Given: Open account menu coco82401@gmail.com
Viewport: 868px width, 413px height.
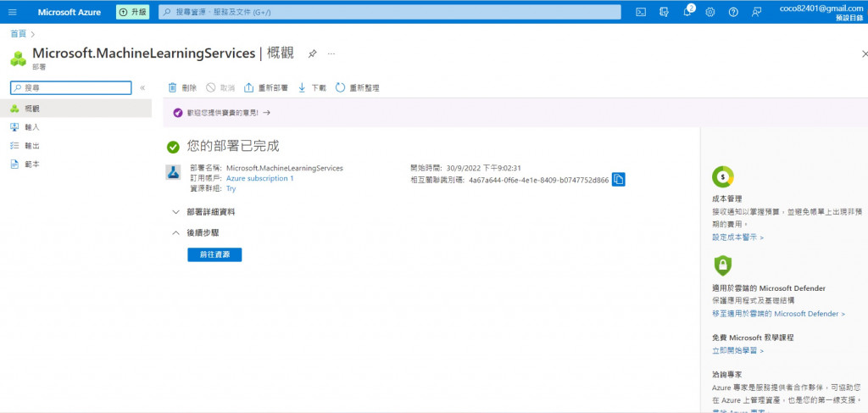Looking at the screenshot, I should coord(821,12).
